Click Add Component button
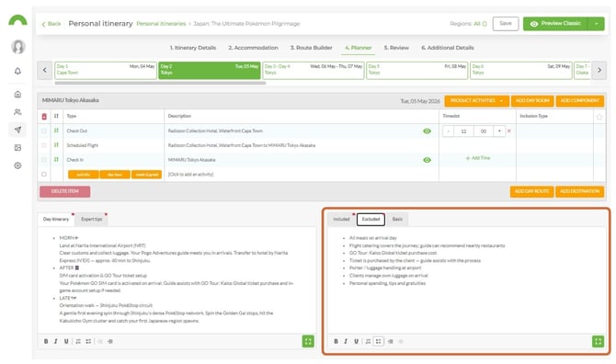 tap(580, 101)
